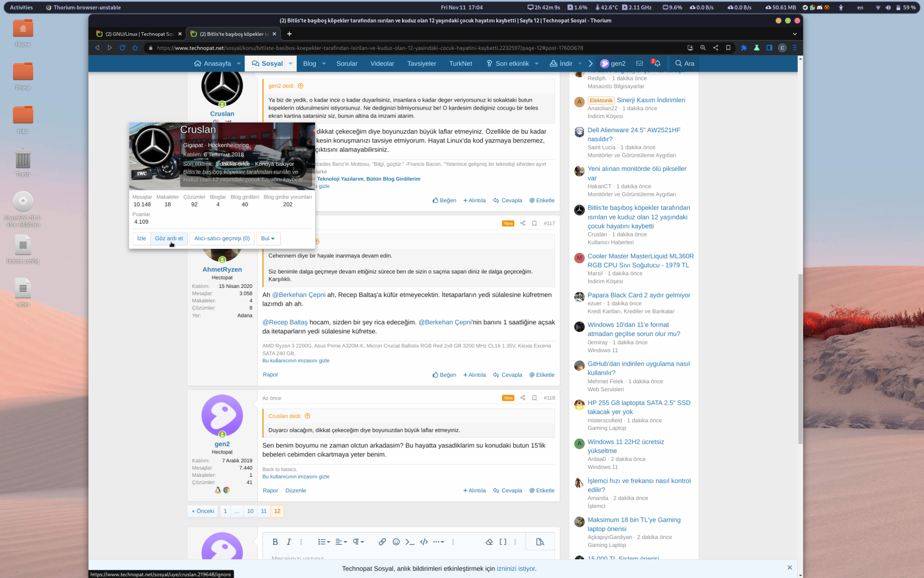Open Alıcı-satıcı geçmişi (0)
The width and height of the screenshot is (924, 578).
pyautogui.click(x=222, y=239)
